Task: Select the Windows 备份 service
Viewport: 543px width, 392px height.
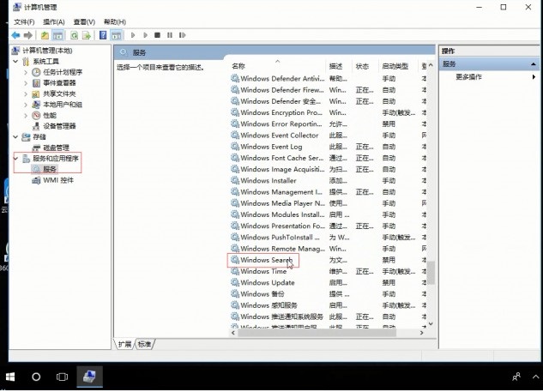Action: coord(262,294)
